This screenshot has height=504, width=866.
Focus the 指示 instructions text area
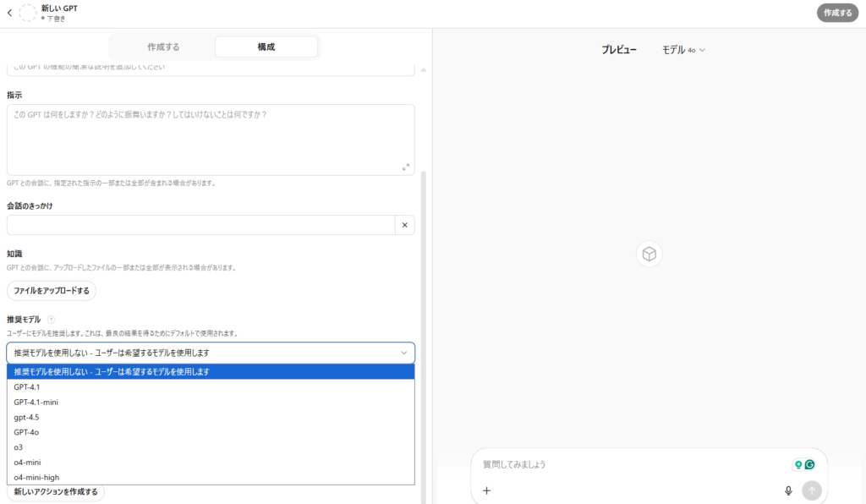(x=211, y=140)
